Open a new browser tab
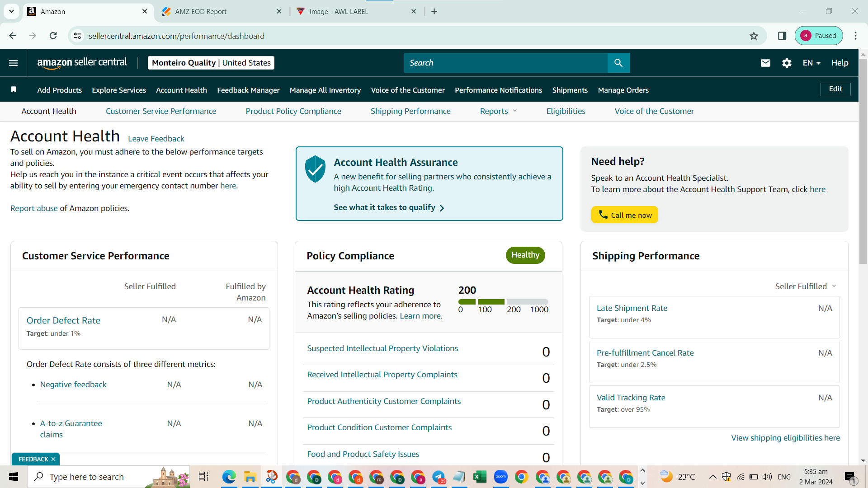The width and height of the screenshot is (868, 488). pos(434,11)
